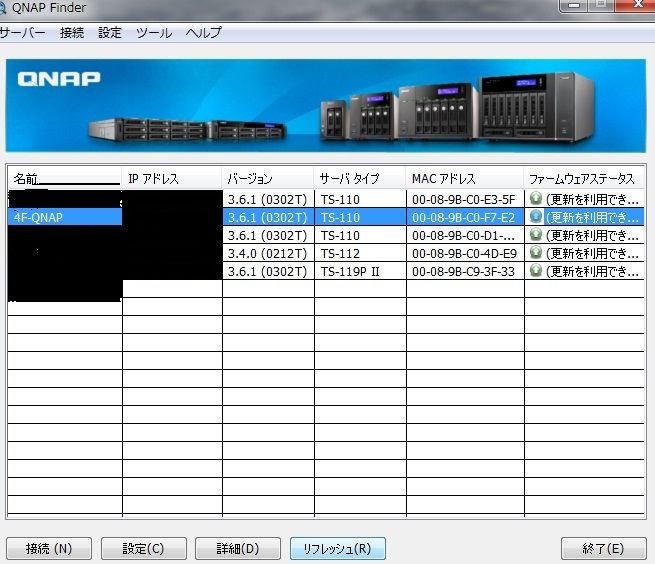Sort by the MAC アドレス column header

pyautogui.click(x=465, y=179)
